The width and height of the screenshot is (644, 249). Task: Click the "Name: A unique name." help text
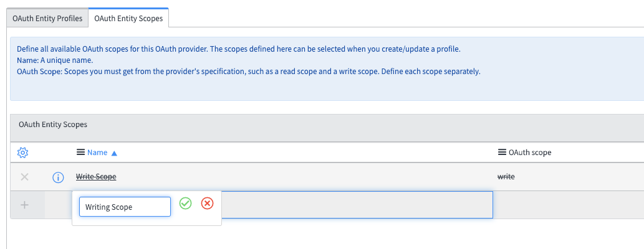(55, 60)
